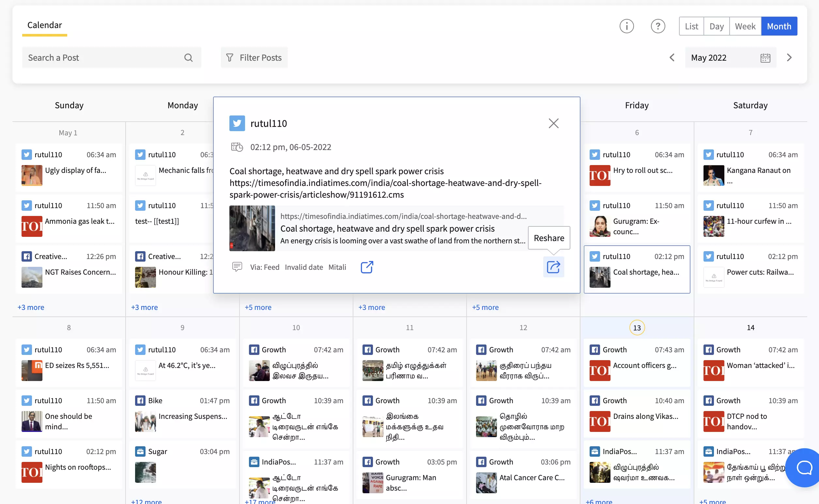Click Twitter icon on Hry to roll out post
This screenshot has height=504, width=819.
tap(594, 155)
